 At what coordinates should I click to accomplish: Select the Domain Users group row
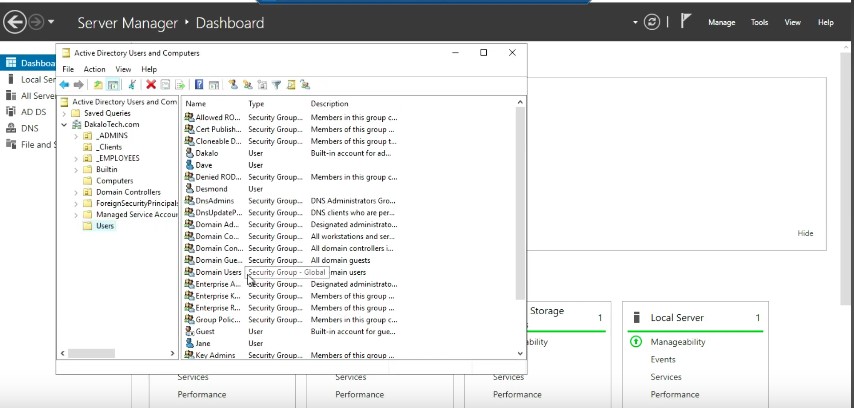point(218,272)
